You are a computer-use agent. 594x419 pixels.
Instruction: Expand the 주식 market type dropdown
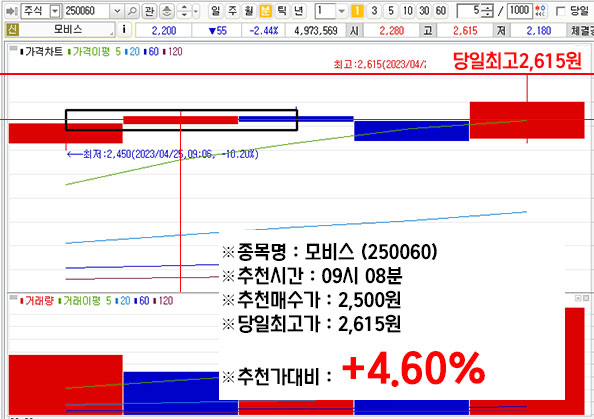pyautogui.click(x=55, y=11)
